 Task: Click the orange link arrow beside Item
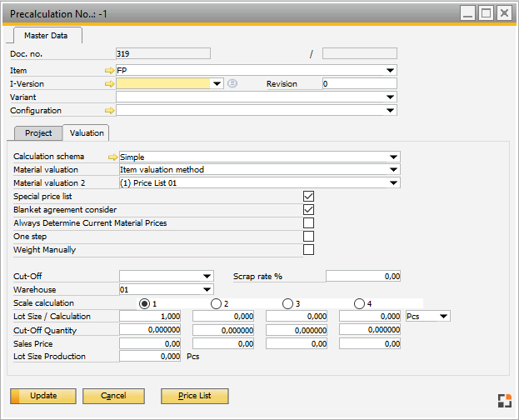click(109, 71)
